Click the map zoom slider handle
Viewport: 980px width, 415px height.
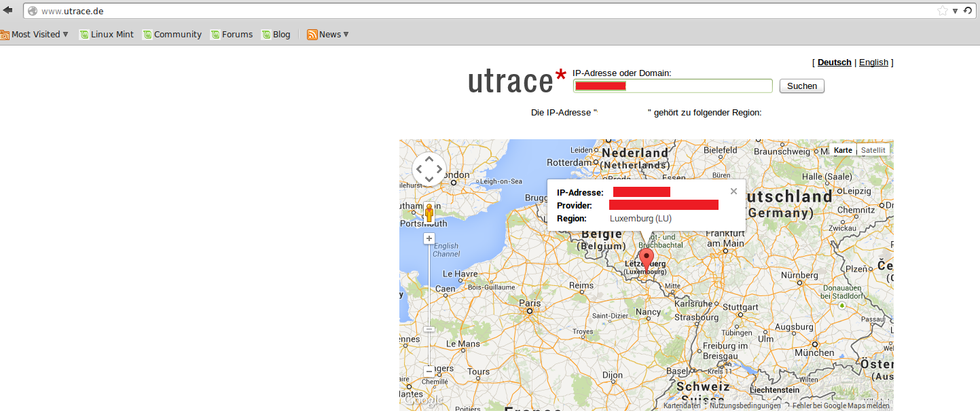429,329
